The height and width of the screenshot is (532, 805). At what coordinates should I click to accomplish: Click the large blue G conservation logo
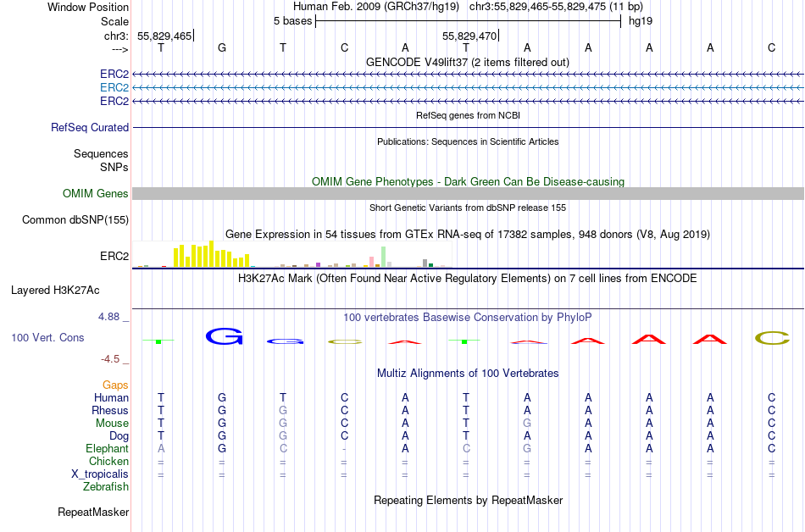pos(224,336)
